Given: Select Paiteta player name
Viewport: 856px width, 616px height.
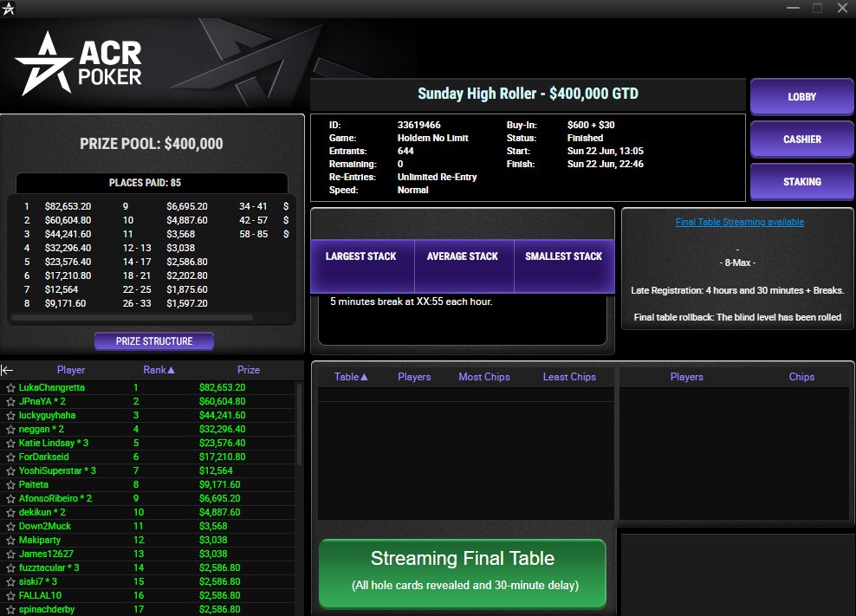Looking at the screenshot, I should tap(33, 485).
